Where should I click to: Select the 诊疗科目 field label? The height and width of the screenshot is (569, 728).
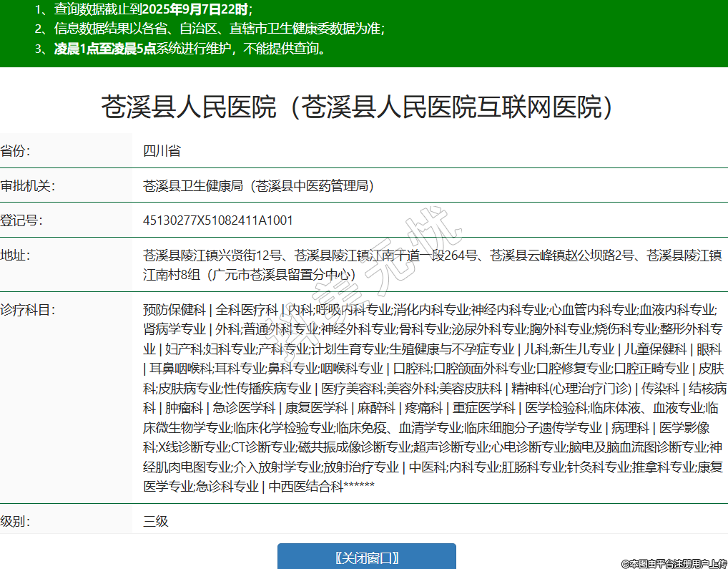coord(27,310)
